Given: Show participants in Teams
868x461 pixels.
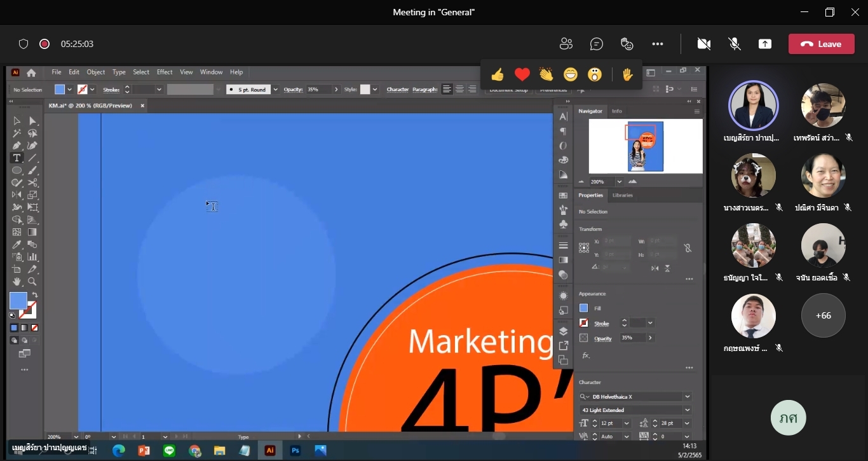Looking at the screenshot, I should click(x=566, y=44).
